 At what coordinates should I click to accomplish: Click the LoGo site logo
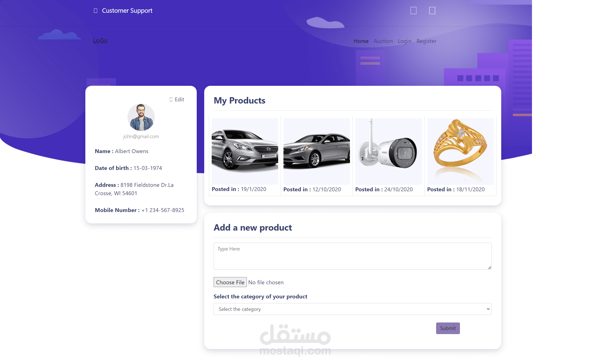click(x=100, y=41)
